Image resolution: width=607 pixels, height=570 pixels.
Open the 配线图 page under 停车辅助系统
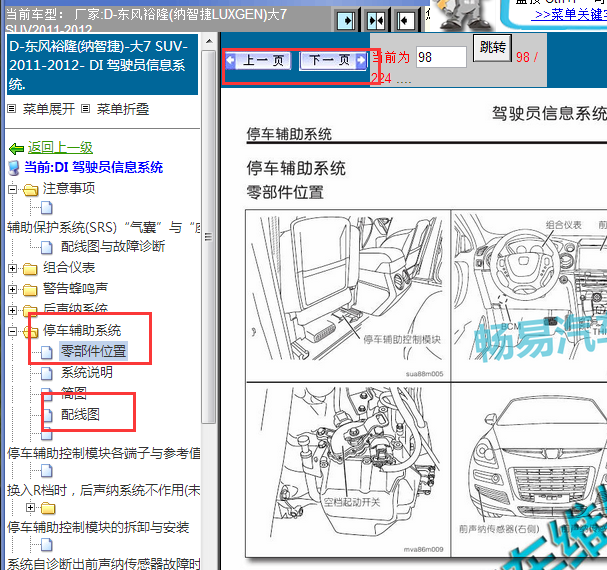(80, 414)
